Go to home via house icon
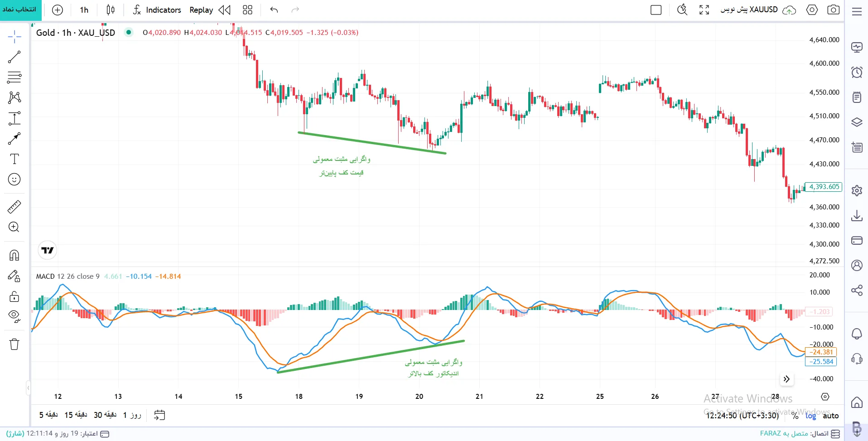The height and width of the screenshot is (441, 868). pos(857,402)
